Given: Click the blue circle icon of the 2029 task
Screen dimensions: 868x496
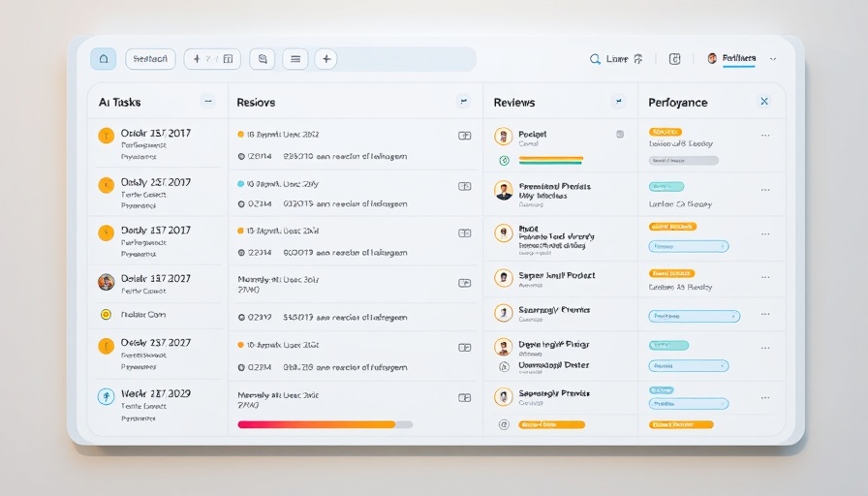Looking at the screenshot, I should tap(106, 396).
